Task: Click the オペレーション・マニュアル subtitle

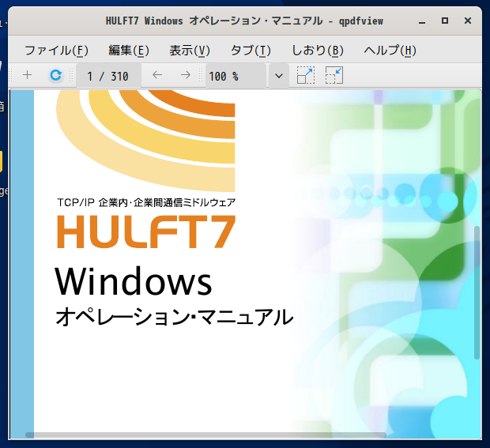Action: [x=175, y=317]
